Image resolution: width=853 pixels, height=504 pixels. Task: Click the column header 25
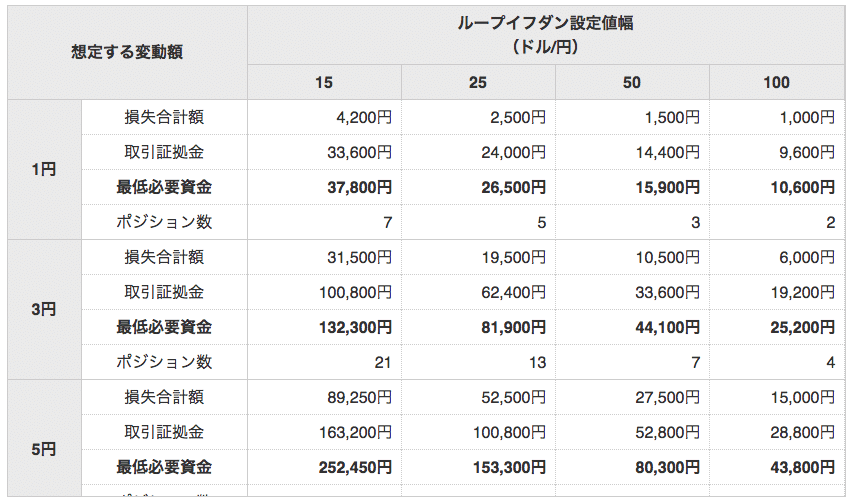point(478,82)
